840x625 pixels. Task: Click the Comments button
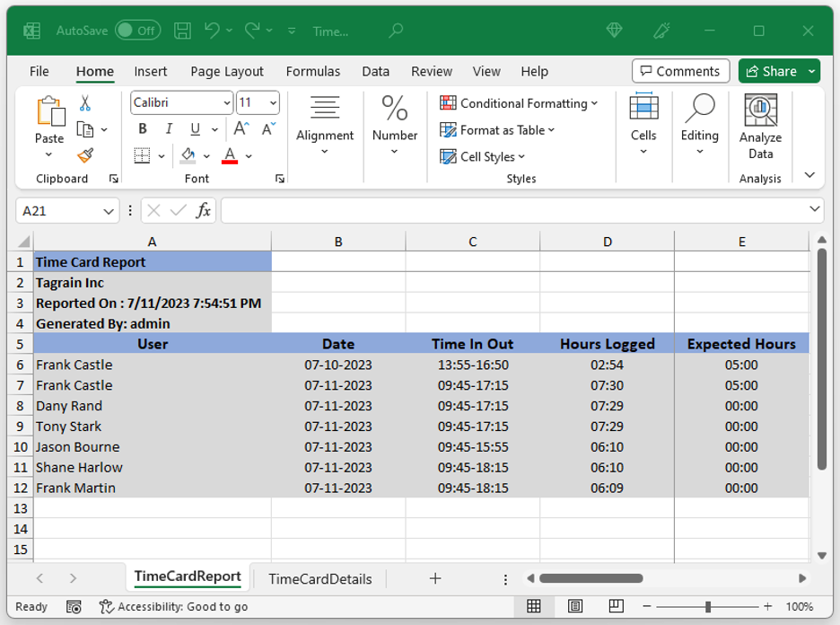coord(679,71)
